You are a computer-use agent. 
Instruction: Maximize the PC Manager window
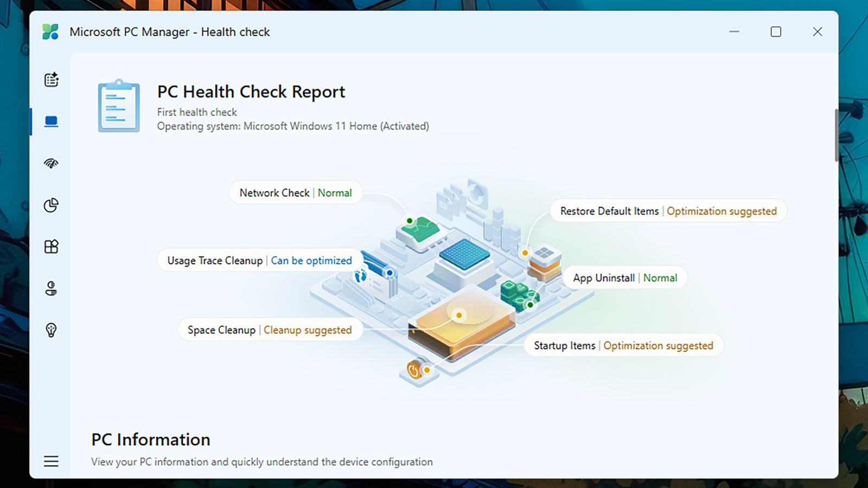coord(776,32)
